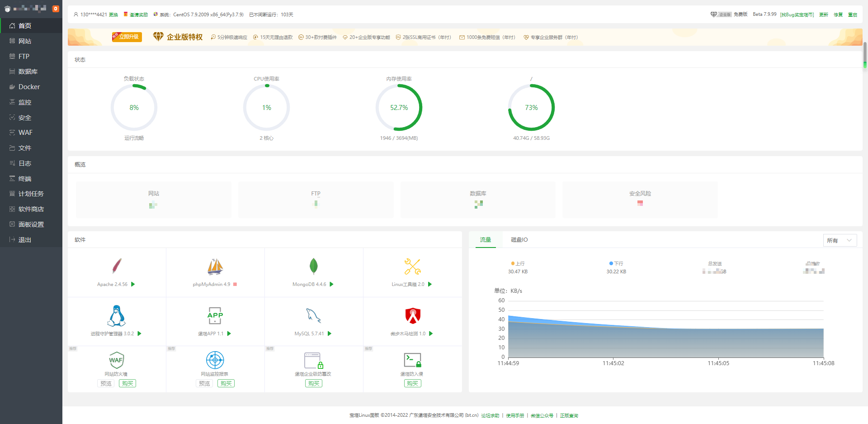Click the 网站 overview card

coord(154,200)
